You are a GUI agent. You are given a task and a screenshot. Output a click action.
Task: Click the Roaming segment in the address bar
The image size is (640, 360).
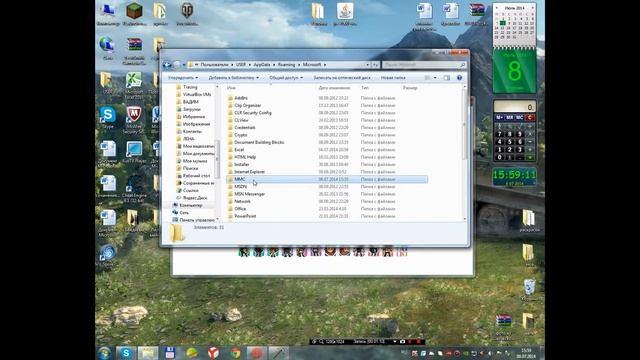[286, 64]
